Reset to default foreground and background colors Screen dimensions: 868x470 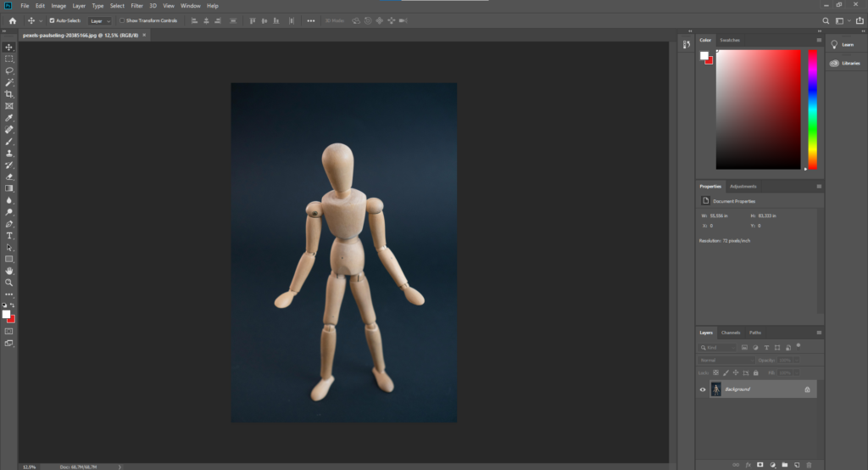click(x=4, y=305)
